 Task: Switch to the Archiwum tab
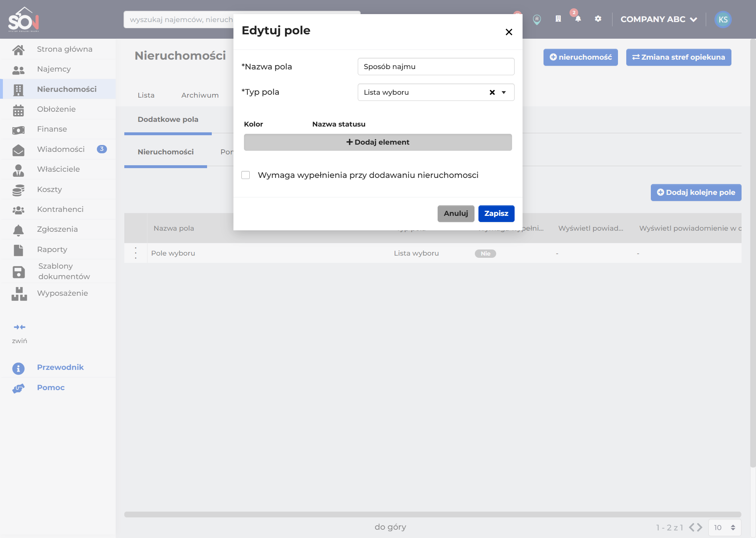click(200, 95)
